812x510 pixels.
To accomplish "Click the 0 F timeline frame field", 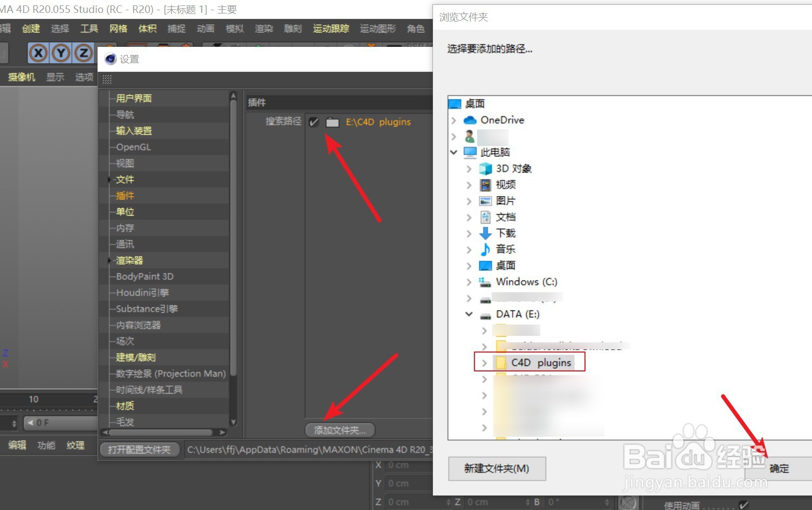I will pyautogui.click(x=61, y=423).
